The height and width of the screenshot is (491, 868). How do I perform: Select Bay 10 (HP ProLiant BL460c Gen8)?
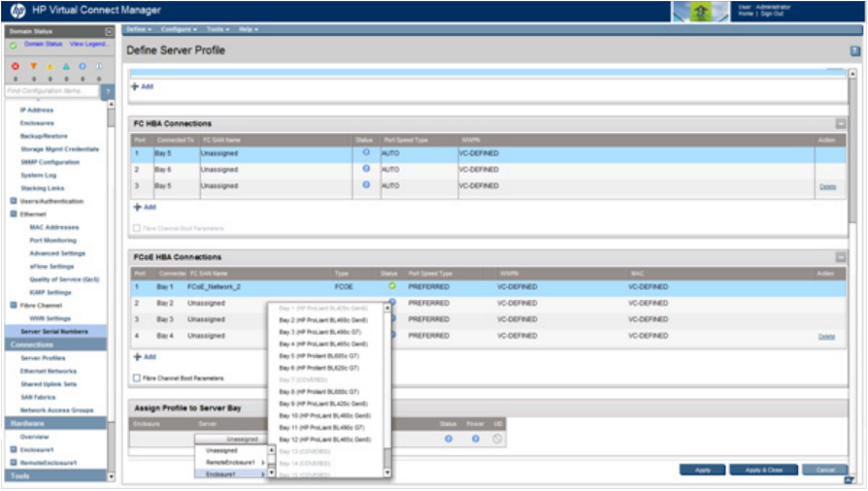[x=325, y=415]
